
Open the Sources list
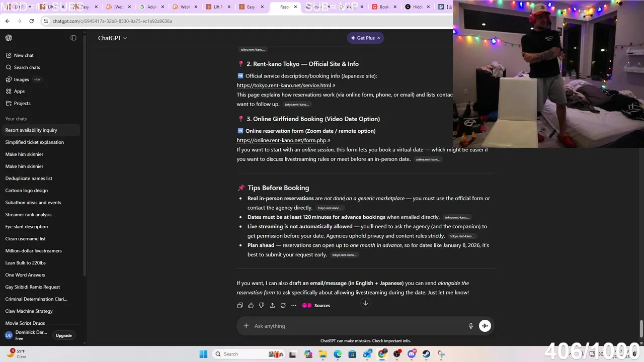coord(316,305)
